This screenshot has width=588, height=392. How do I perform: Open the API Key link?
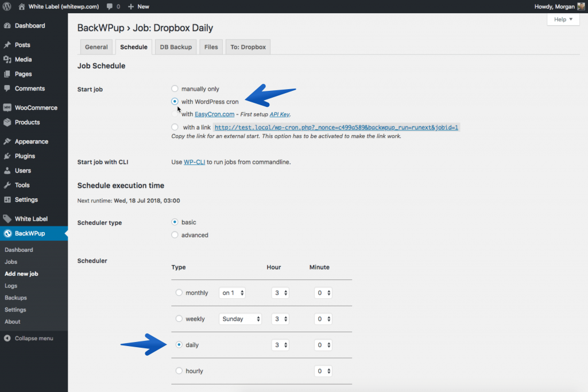point(280,114)
